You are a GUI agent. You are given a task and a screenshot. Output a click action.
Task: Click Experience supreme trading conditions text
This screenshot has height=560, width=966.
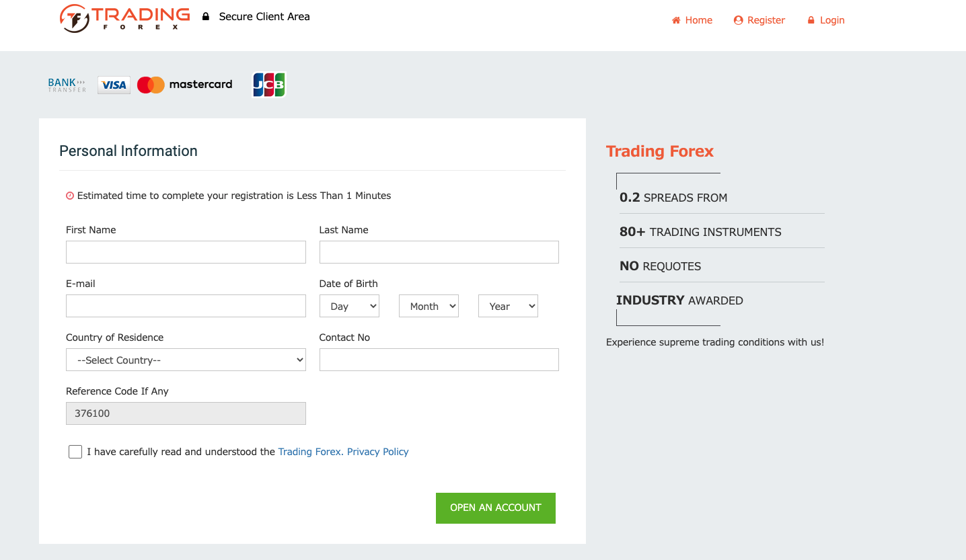(715, 342)
